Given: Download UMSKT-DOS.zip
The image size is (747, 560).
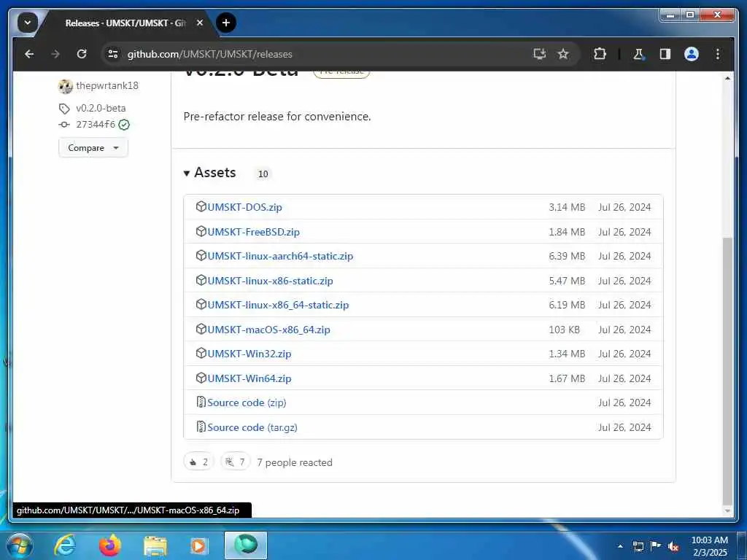Looking at the screenshot, I should point(244,207).
